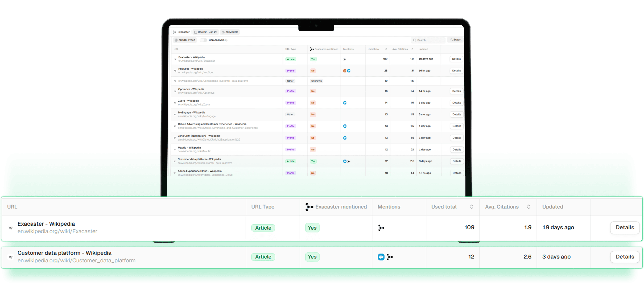Open Details for Mautic row

pyautogui.click(x=457, y=150)
